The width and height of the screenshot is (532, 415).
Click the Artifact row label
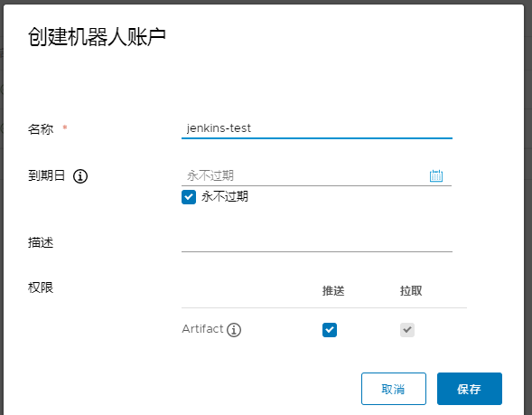pyautogui.click(x=202, y=329)
